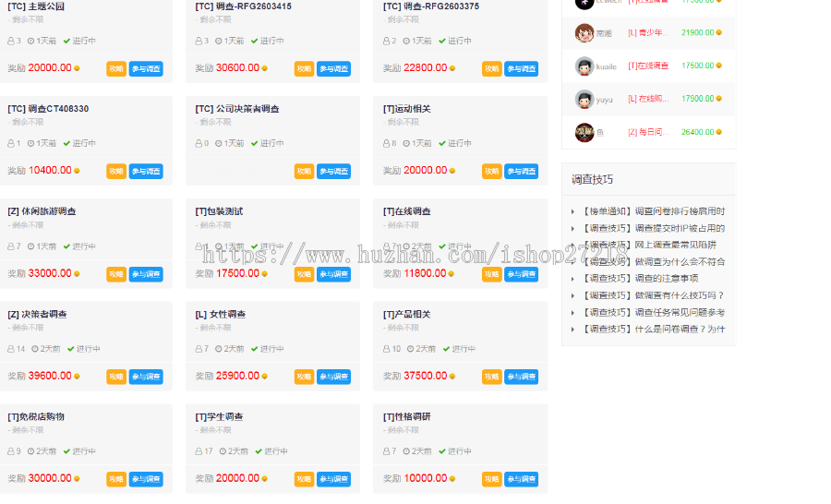Open 攻略 for [T]在线调查 card
This screenshot has width=831, height=504.
point(492,274)
